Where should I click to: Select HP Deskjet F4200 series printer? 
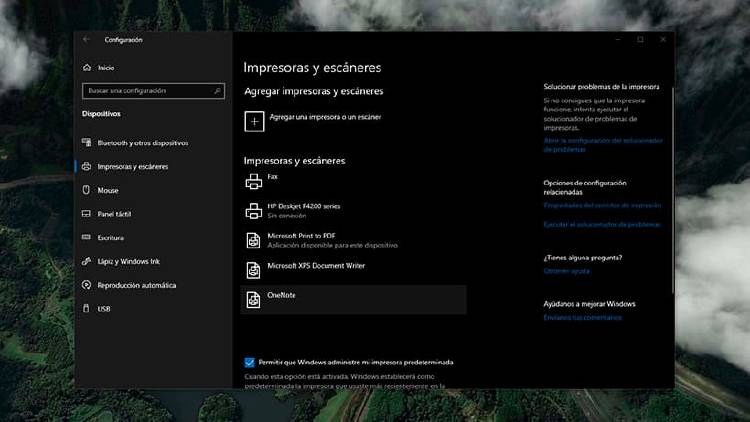point(303,210)
